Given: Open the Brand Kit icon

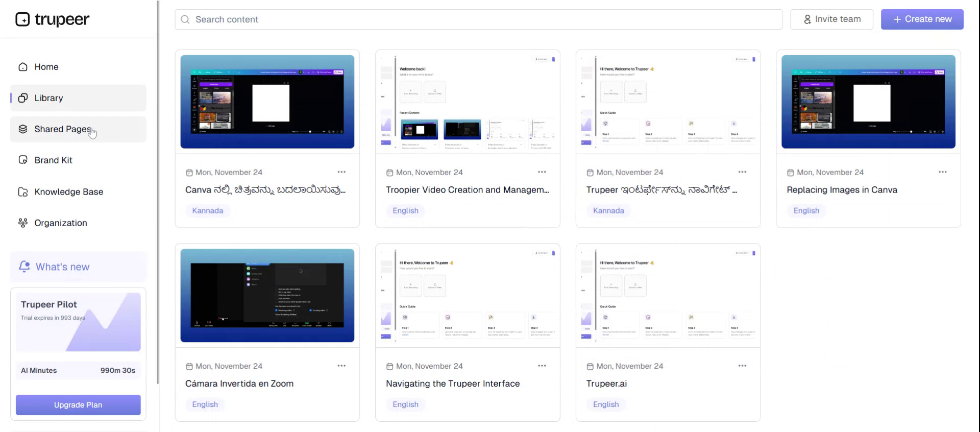Looking at the screenshot, I should pos(23,160).
